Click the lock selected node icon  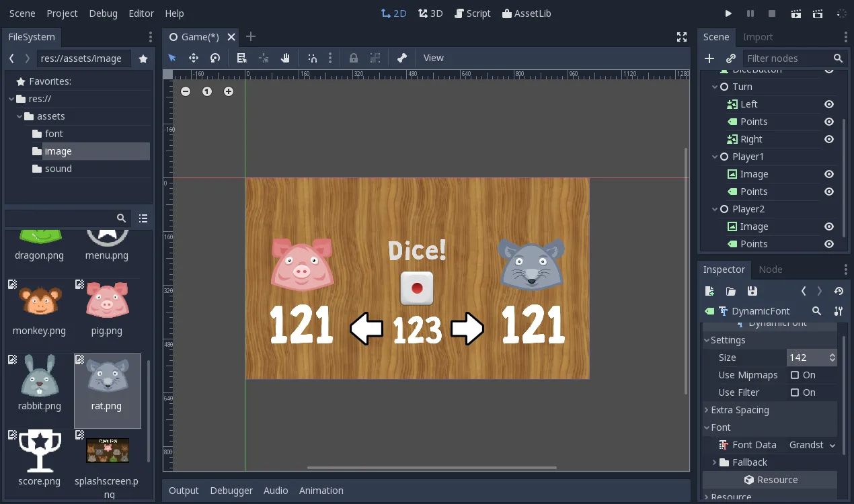(x=354, y=58)
